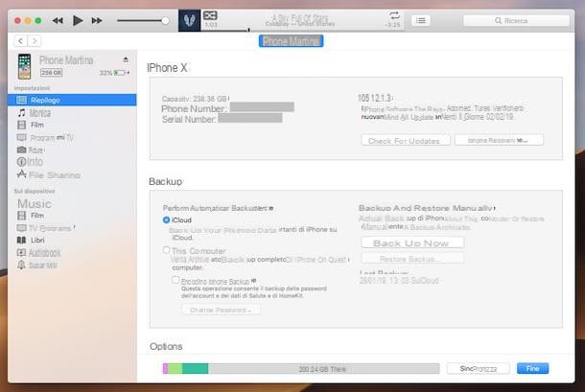
Task: Click the battery indicator 32%
Action: point(114,73)
